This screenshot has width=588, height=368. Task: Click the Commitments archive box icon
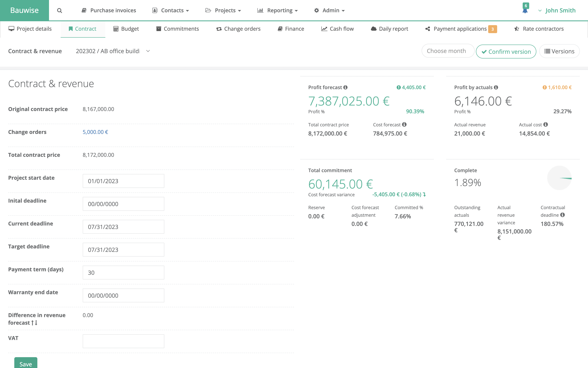tap(159, 29)
